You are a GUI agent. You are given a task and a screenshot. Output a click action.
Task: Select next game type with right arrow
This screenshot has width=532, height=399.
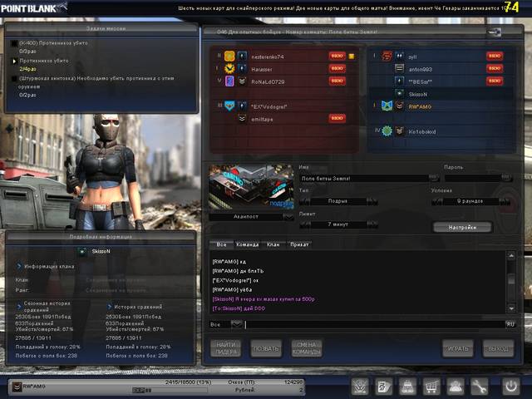point(372,201)
